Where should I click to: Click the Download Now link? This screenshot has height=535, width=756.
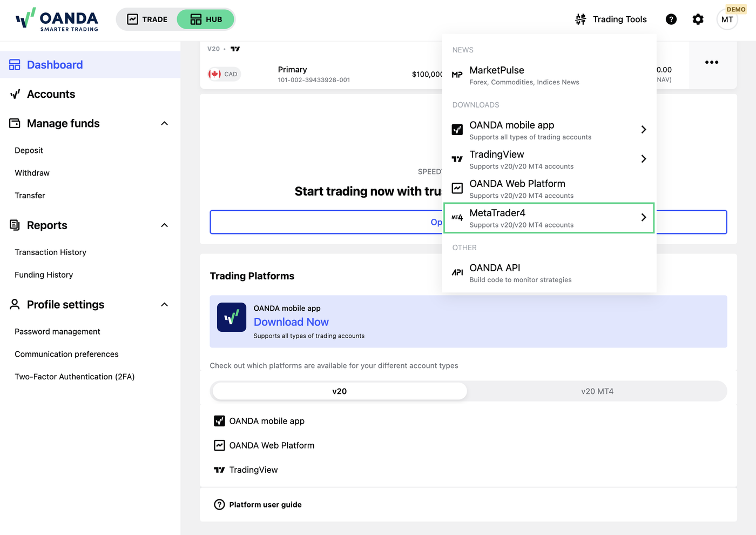291,322
